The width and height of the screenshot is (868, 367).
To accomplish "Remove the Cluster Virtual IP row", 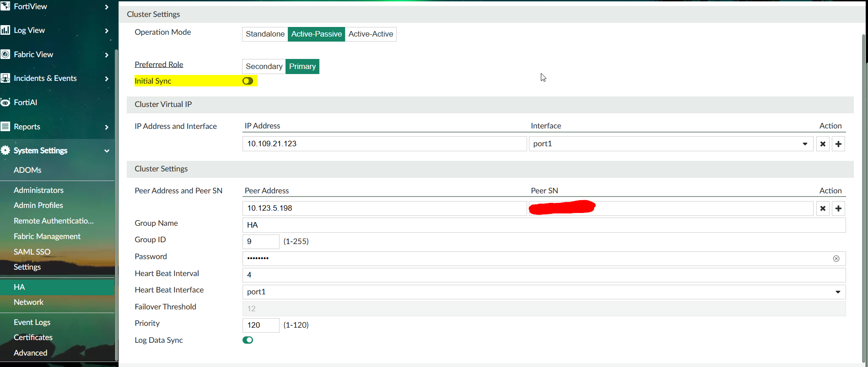I will coord(823,144).
